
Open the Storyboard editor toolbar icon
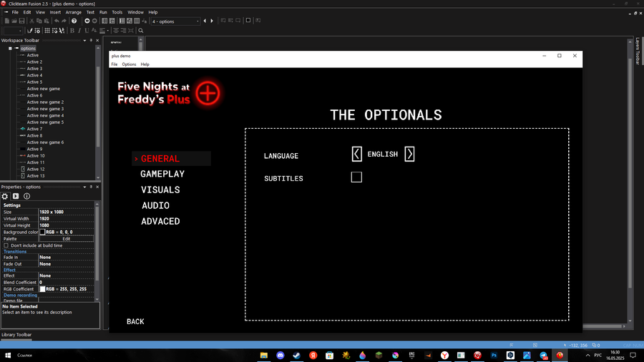point(104,21)
